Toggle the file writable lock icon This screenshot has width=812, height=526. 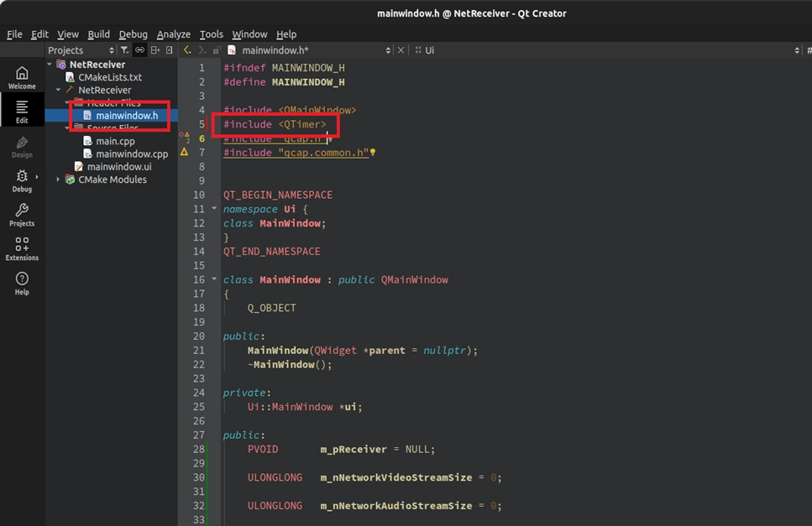pyautogui.click(x=217, y=50)
